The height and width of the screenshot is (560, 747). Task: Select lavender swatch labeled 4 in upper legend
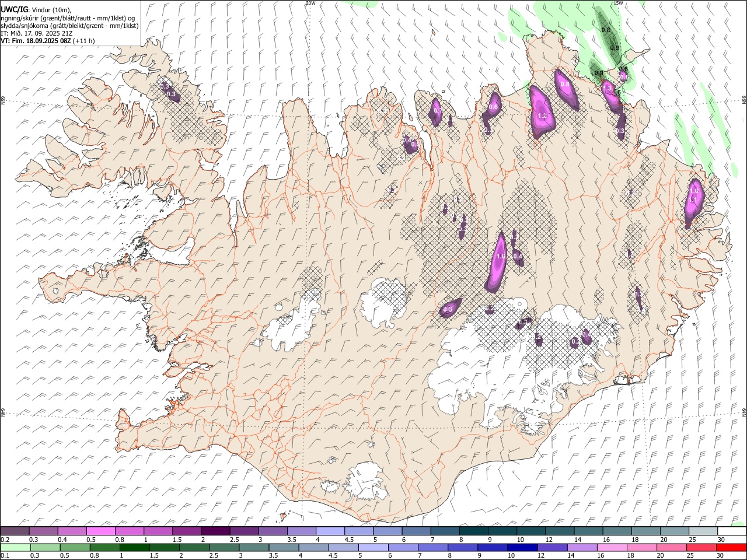tap(330, 531)
